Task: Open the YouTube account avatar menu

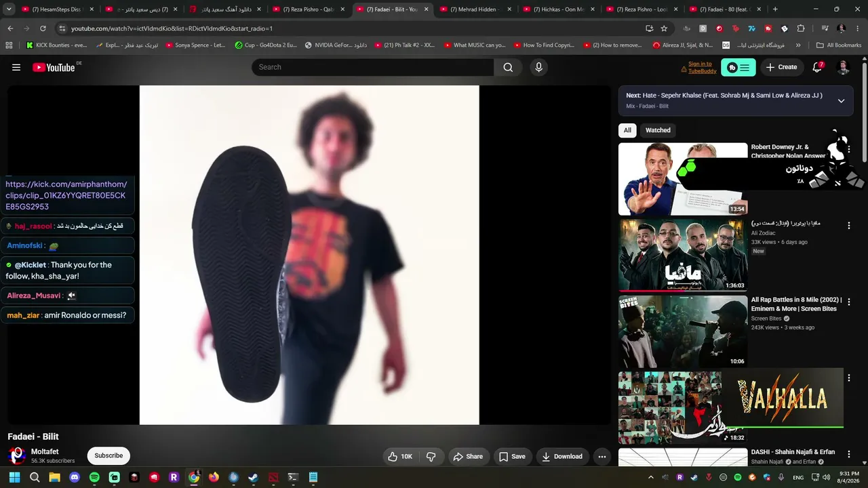Action: pyautogui.click(x=843, y=67)
